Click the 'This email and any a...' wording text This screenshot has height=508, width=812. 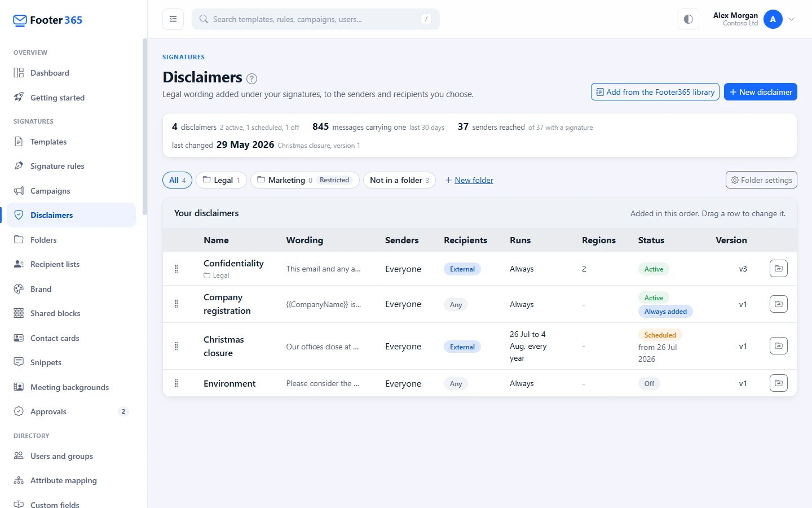(x=323, y=269)
